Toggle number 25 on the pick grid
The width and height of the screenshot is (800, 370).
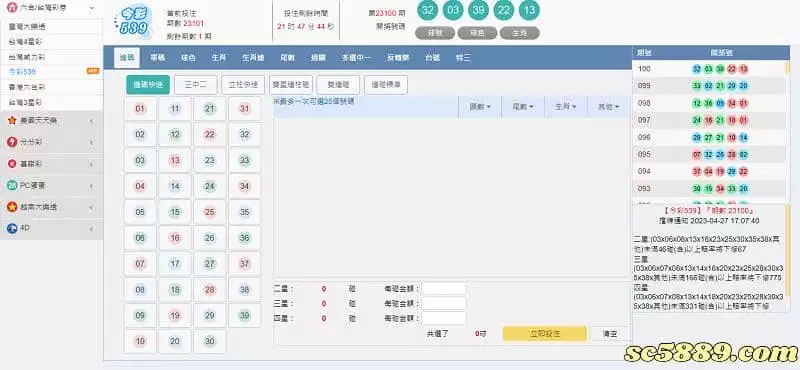click(210, 212)
